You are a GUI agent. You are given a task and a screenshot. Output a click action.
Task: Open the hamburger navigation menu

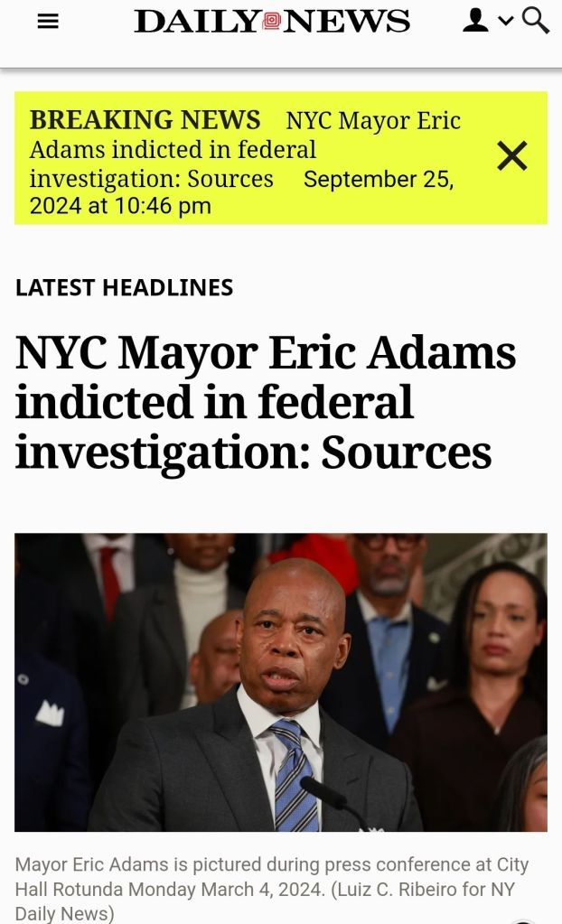[48, 21]
